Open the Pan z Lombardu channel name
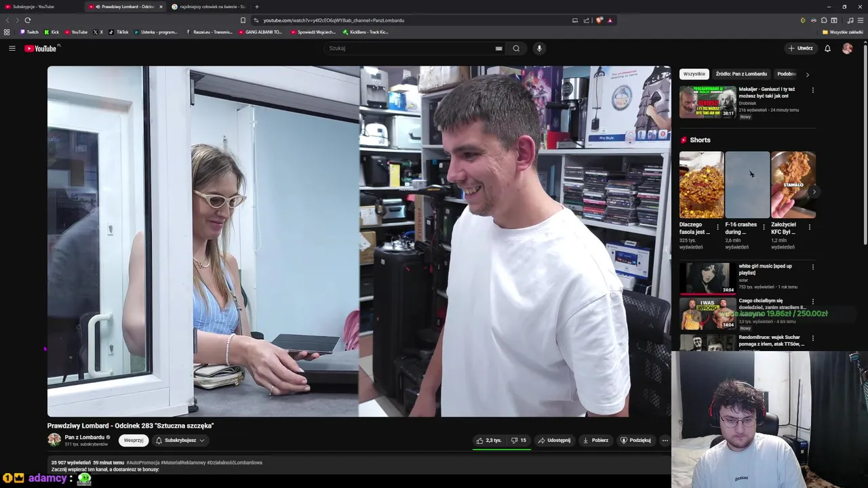This screenshot has width=868, height=488. (x=85, y=437)
